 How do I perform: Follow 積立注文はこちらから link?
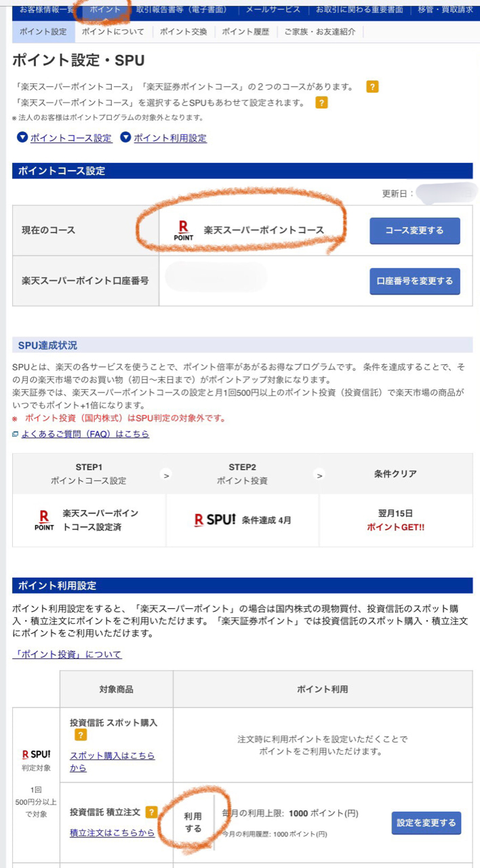(x=113, y=833)
